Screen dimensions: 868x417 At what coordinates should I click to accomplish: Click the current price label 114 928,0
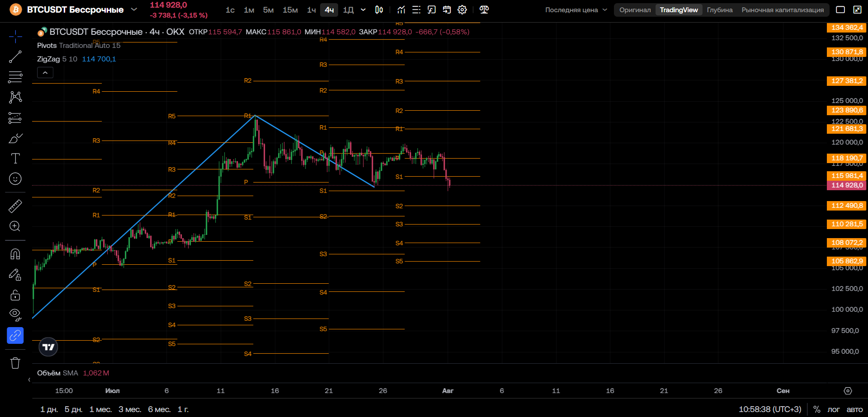point(847,185)
